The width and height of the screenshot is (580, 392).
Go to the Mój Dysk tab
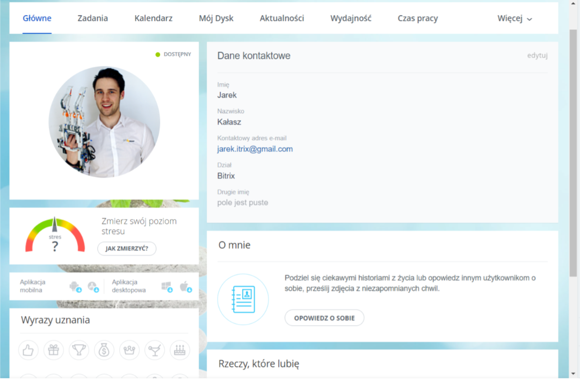click(216, 18)
